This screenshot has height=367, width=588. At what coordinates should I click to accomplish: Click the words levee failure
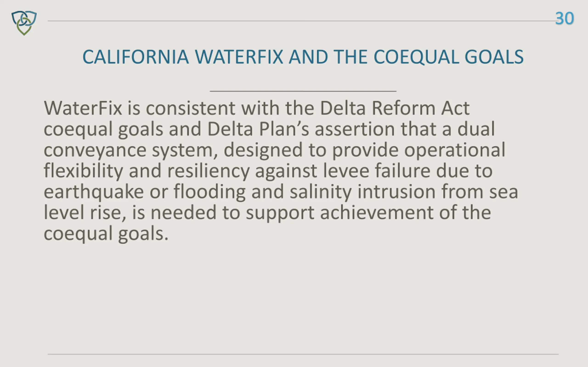click(377, 171)
